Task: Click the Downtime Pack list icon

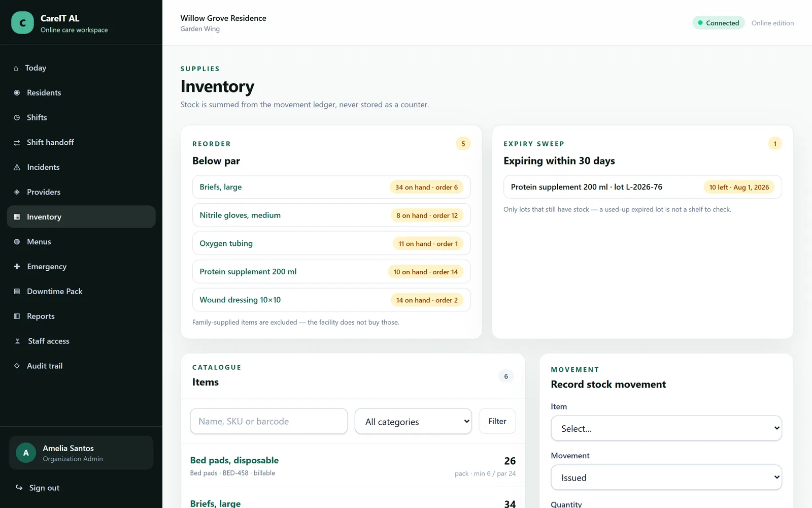Action: coord(17,291)
